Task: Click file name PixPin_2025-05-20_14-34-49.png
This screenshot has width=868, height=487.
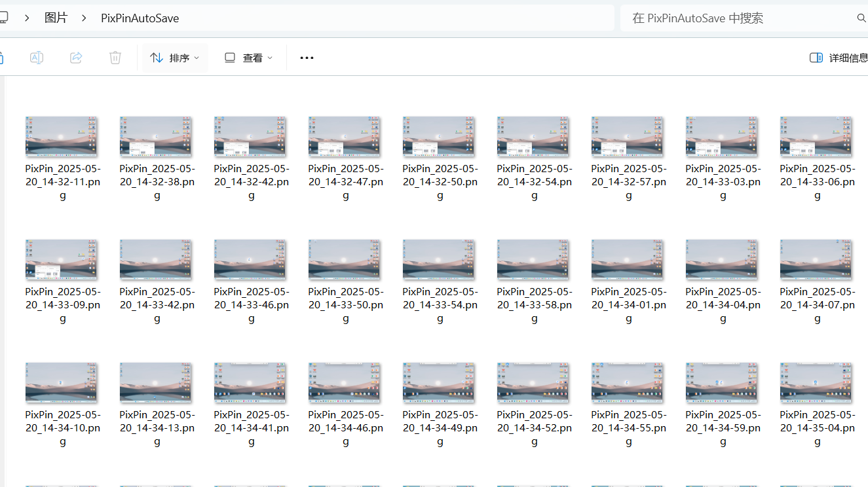Action: [440, 428]
